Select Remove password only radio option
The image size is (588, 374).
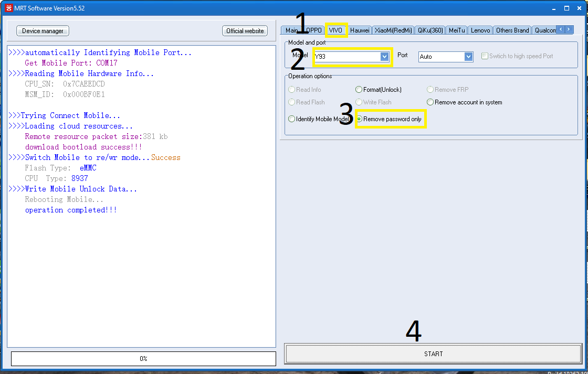click(359, 119)
